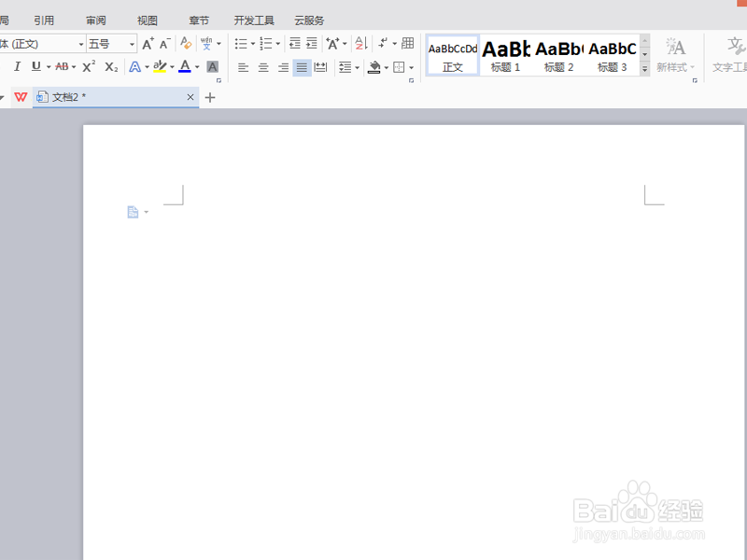Click the decrease font size icon
747x560 pixels.
point(165,44)
